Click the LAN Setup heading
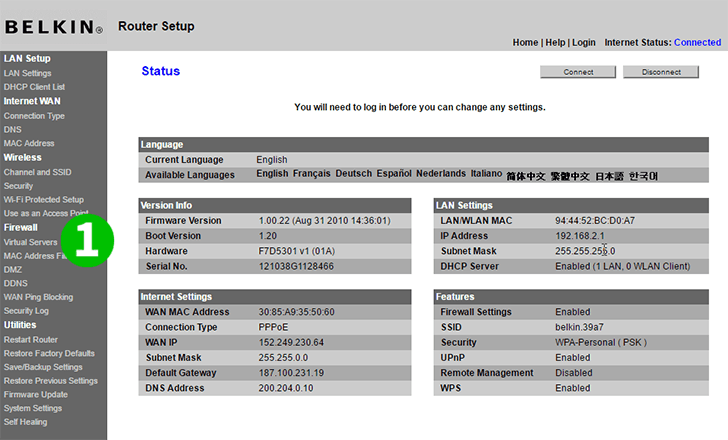Image resolution: width=728 pixels, height=440 pixels. (27, 58)
